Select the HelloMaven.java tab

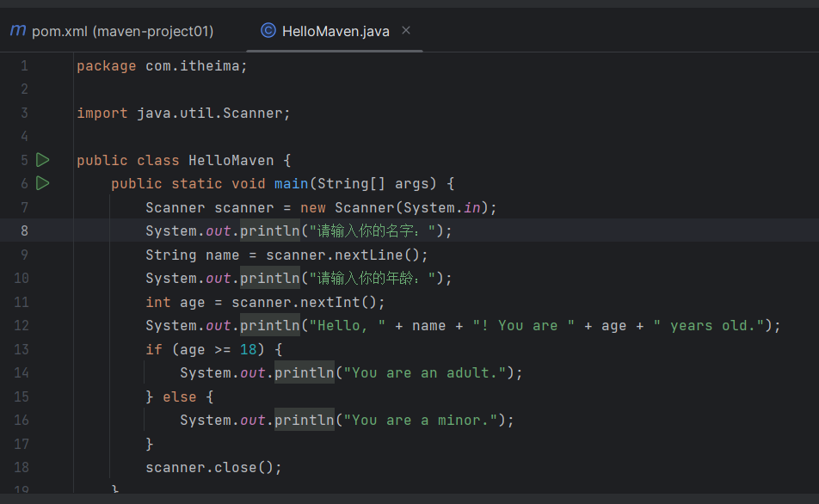[x=336, y=31]
